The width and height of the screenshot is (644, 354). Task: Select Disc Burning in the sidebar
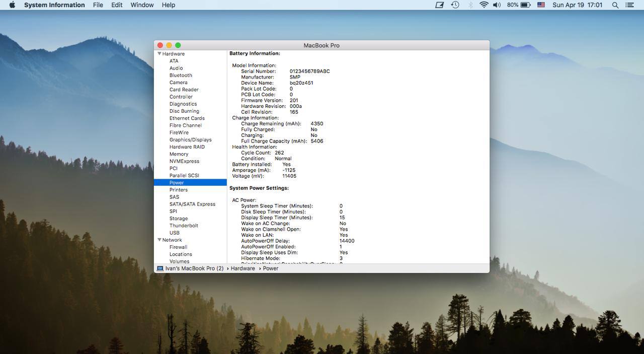[184, 111]
